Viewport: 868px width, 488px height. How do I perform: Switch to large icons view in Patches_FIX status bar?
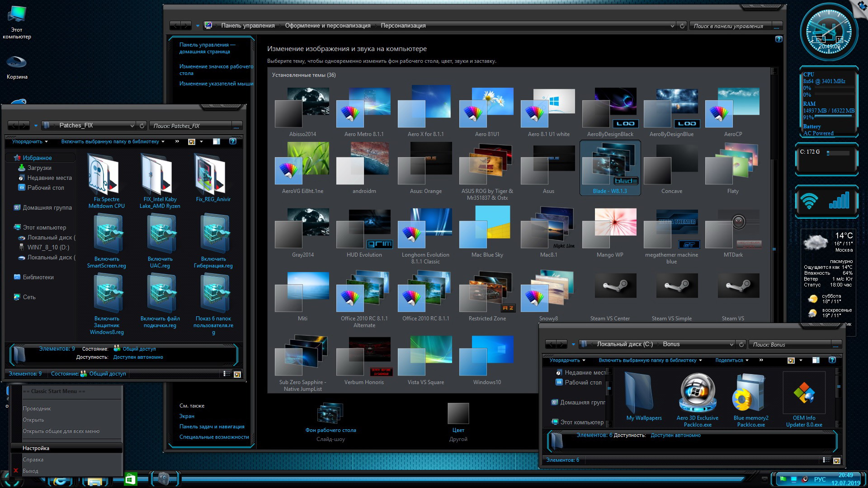tap(237, 374)
